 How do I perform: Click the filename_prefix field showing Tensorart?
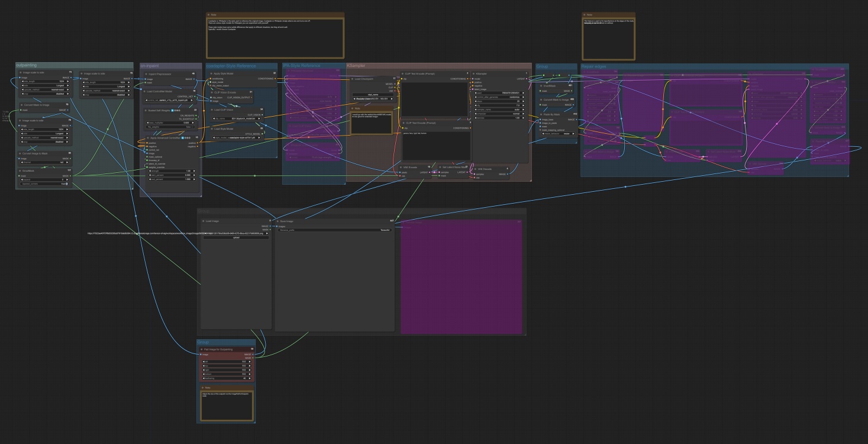click(334, 230)
